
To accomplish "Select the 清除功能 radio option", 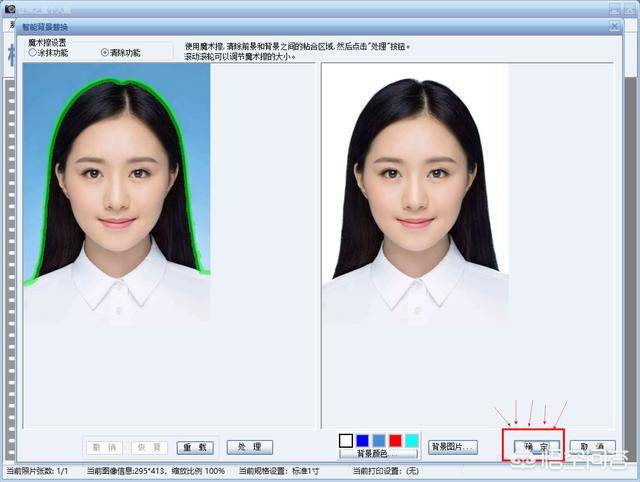I will click(120, 53).
